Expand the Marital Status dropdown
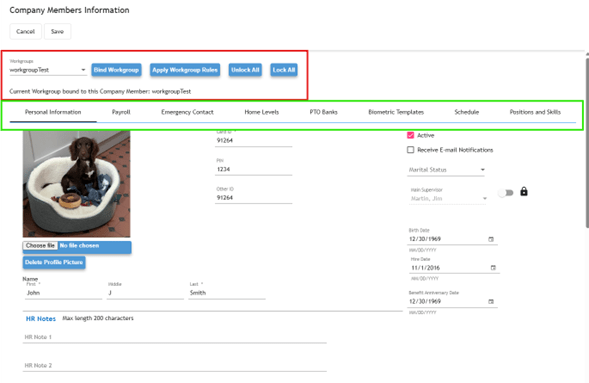Screen dimensions: 589x383 (x=446, y=170)
